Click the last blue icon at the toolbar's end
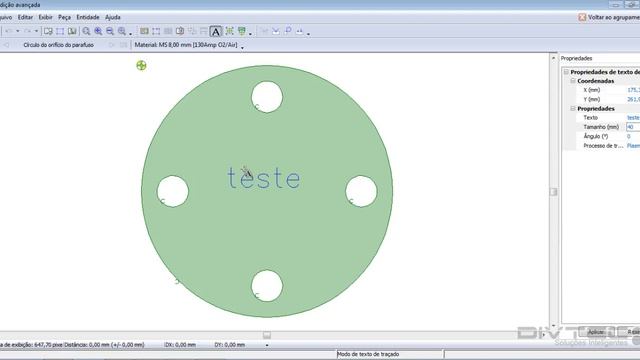640x360 pixels. (300, 31)
